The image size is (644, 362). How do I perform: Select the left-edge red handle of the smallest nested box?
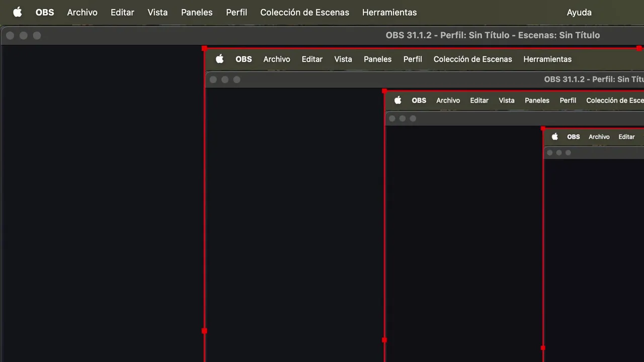click(543, 347)
